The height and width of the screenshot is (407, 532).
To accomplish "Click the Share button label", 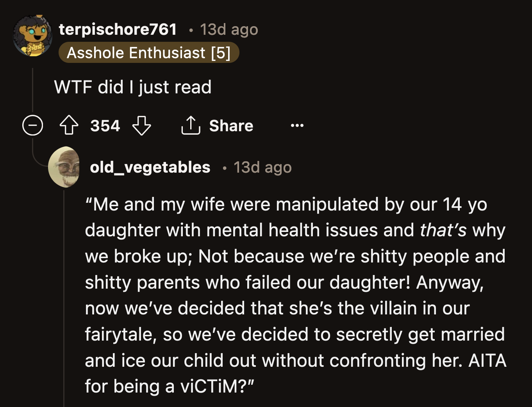I will click(231, 125).
